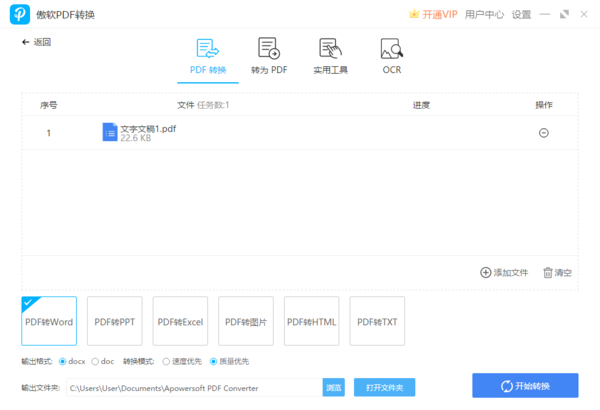This screenshot has height=410, width=600.
Task: Click the 清空 trash icon
Action: click(x=547, y=272)
